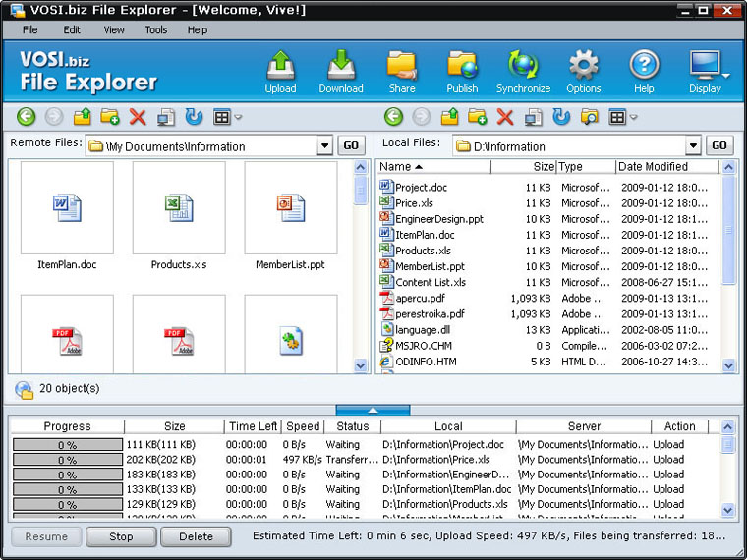Delete selected item in remote pane
This screenshot has width=747, height=560.
pyautogui.click(x=138, y=117)
